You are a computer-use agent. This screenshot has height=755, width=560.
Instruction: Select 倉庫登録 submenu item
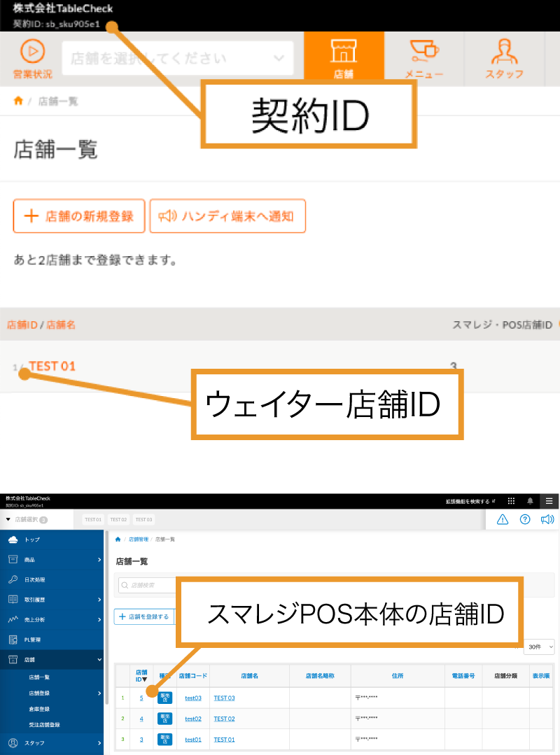point(39,710)
